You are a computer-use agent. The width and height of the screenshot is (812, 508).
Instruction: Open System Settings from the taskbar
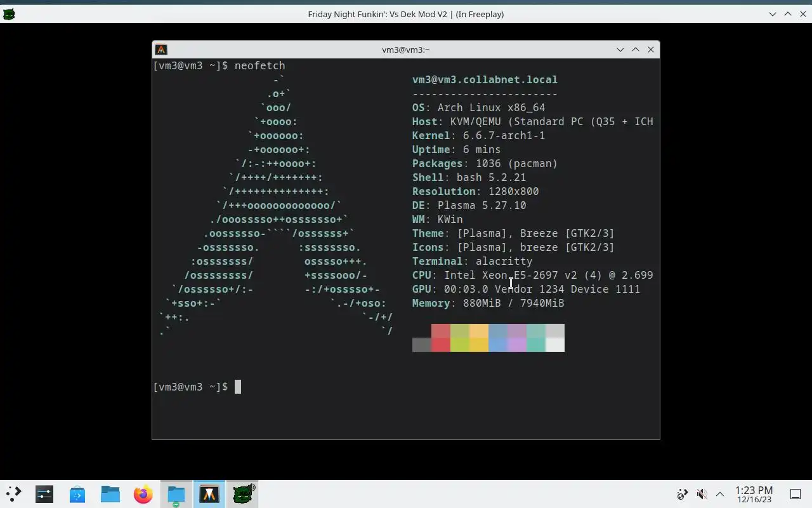point(44,493)
